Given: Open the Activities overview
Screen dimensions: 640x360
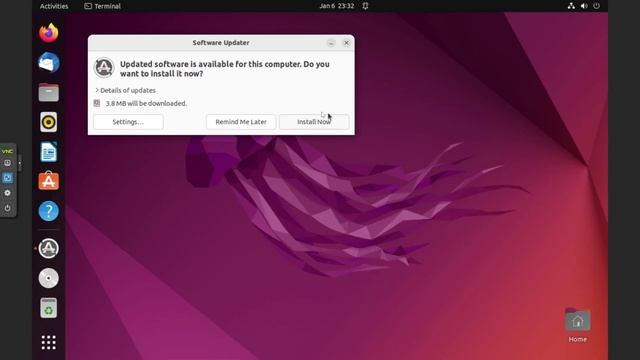Looking at the screenshot, I should tap(54, 6).
